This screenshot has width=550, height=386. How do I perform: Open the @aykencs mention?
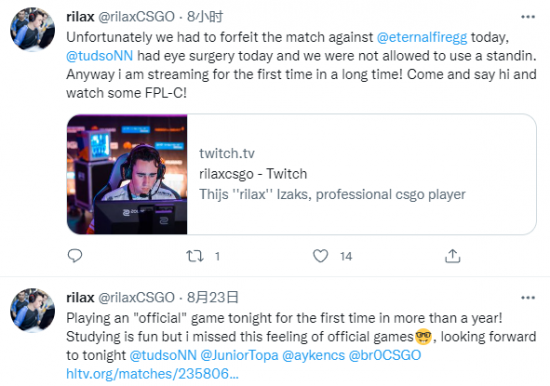click(313, 355)
